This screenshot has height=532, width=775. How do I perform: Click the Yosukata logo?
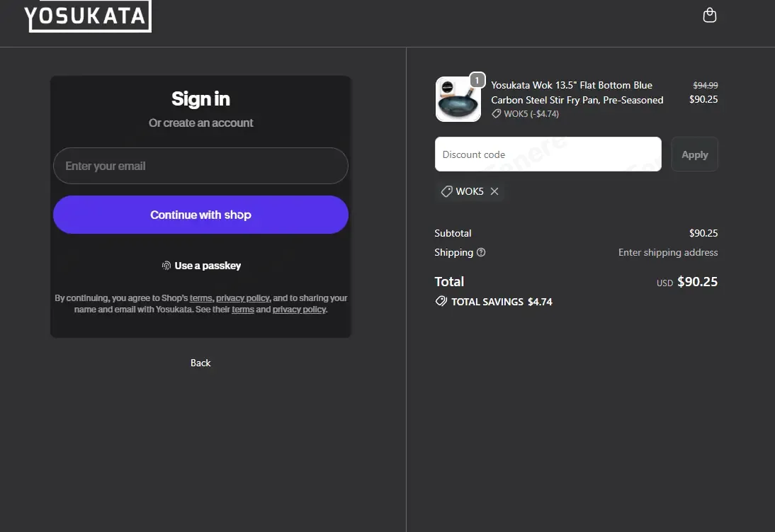(88, 16)
